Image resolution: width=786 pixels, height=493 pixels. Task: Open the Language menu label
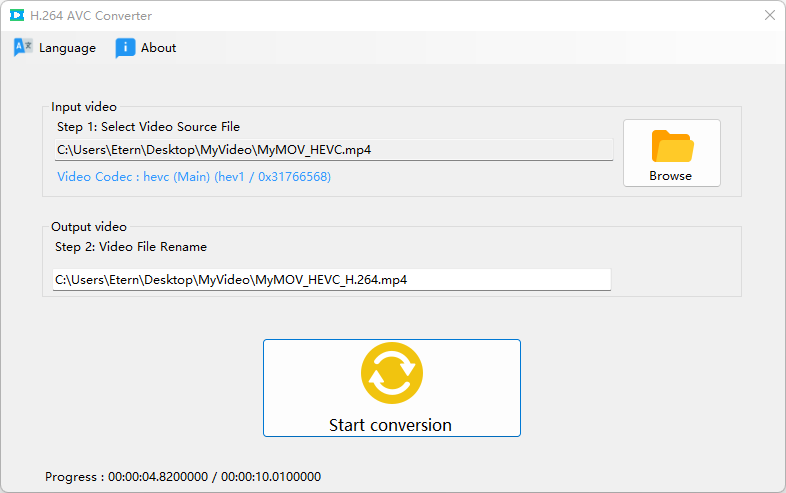(67, 48)
